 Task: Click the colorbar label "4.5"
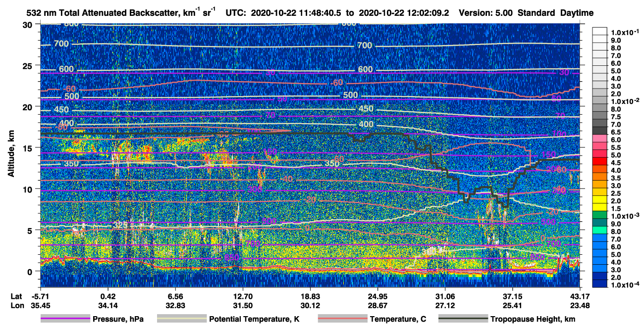[x=616, y=163]
